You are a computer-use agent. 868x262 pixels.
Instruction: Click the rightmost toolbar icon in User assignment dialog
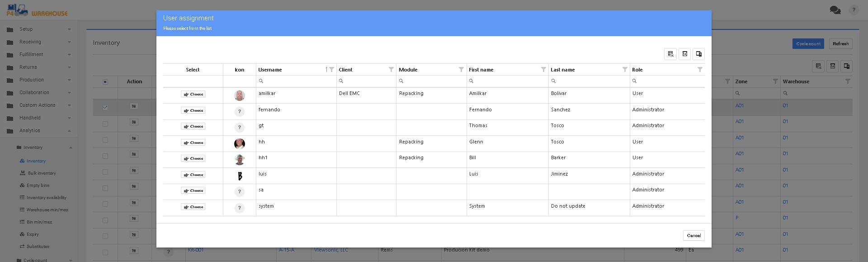(698, 54)
